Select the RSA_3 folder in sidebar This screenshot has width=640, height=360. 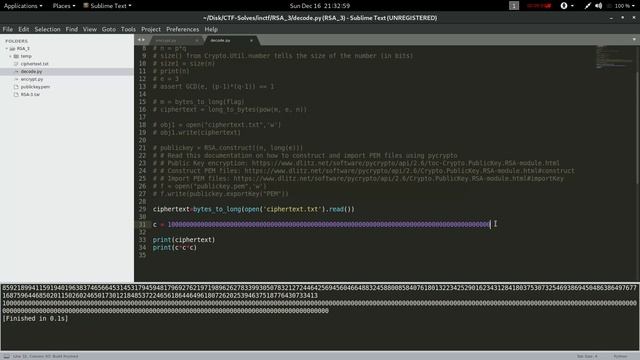tap(23, 49)
